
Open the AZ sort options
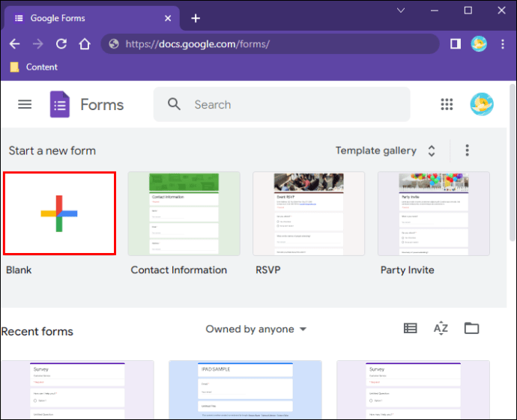[x=441, y=329]
